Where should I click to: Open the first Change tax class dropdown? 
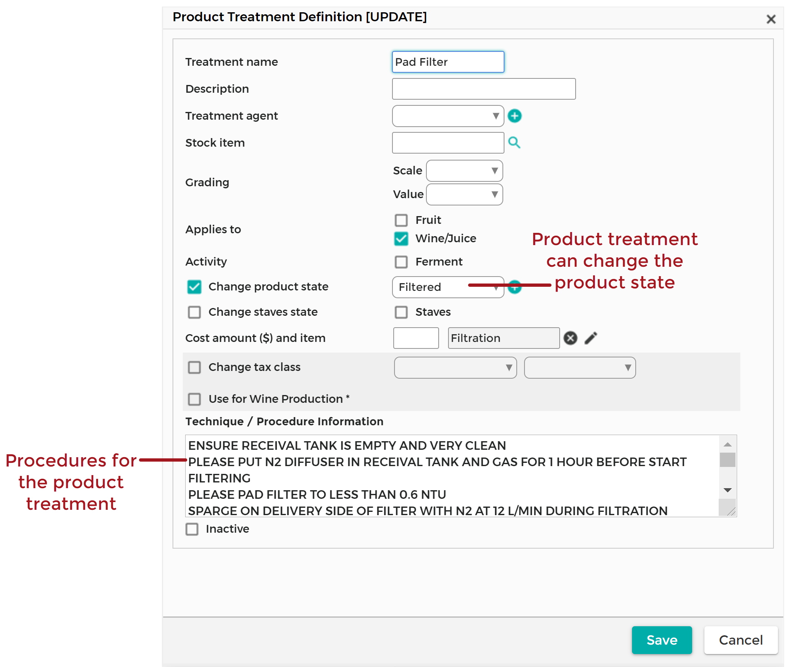coord(455,368)
